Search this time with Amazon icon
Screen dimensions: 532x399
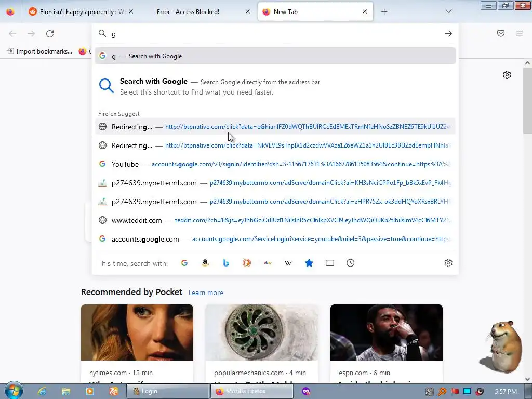click(205, 263)
